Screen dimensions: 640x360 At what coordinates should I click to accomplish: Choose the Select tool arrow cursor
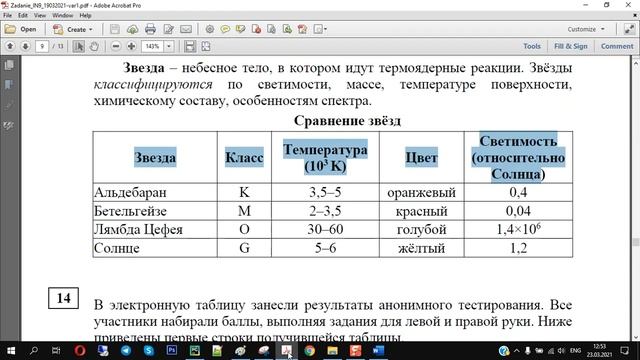79,46
